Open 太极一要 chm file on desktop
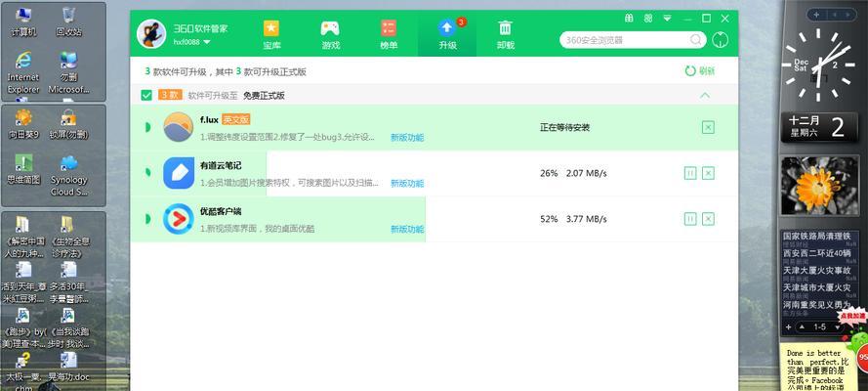Screen dimensions: 868x391 (x=23, y=369)
